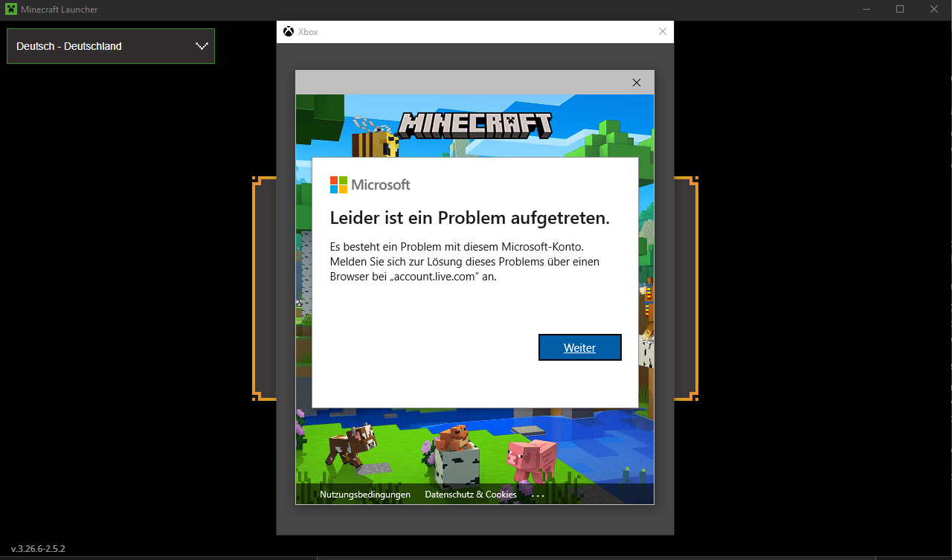Screen dimensions: 952x560
Task: Close the Microsoft error dialog with its X
Action: 636,83
